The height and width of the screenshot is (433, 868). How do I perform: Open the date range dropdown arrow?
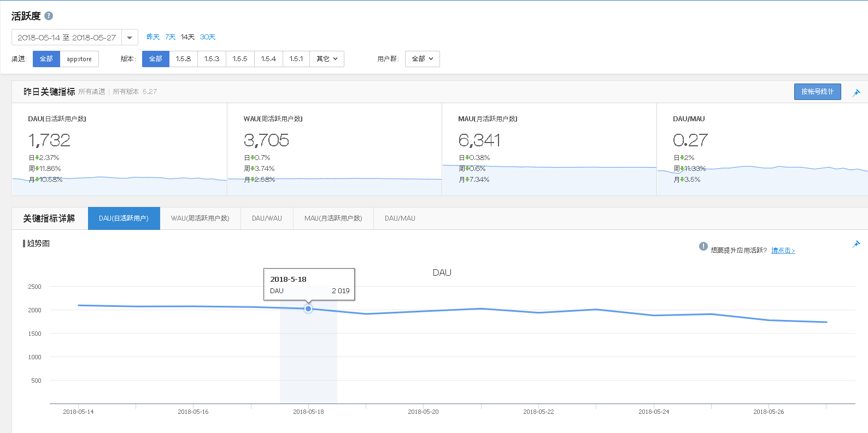[130, 38]
